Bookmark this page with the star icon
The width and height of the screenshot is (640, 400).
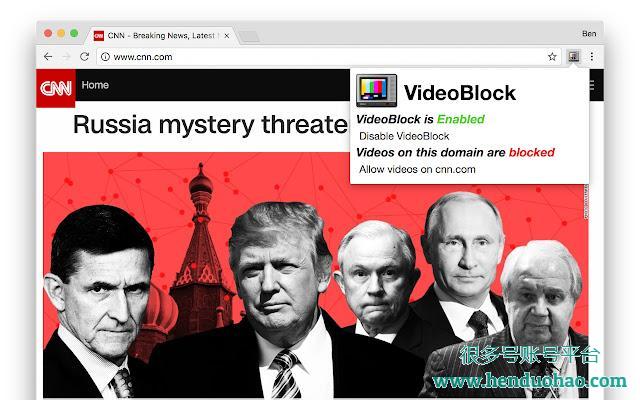[x=552, y=57]
